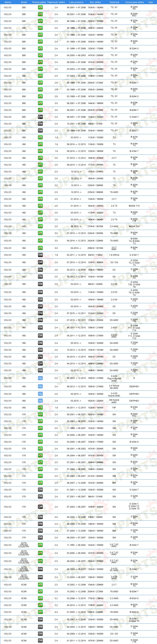The height and width of the screenshot is (644, 157).
Task: Click petrol icon in V60 B 4164 T row
Action: pyautogui.click(x=40, y=151)
